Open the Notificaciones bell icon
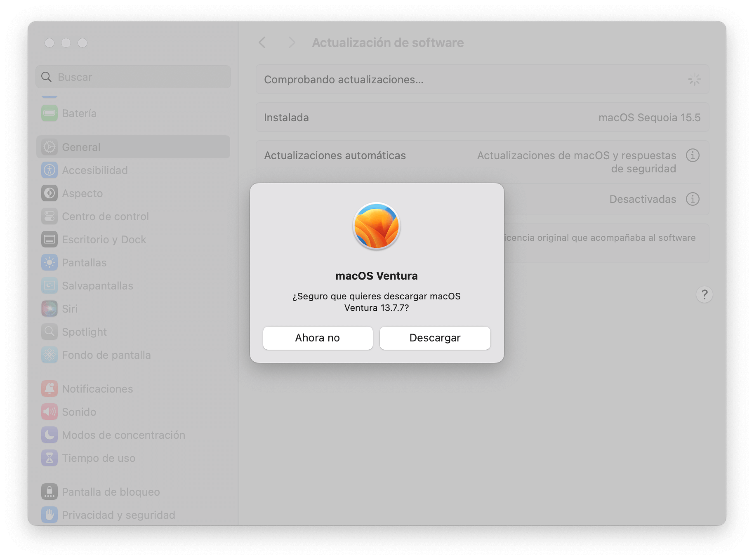 tap(49, 388)
